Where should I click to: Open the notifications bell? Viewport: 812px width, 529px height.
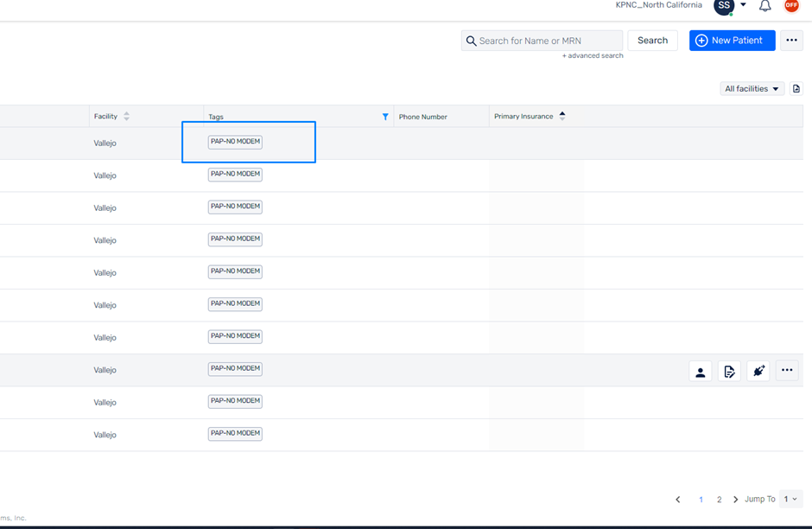tap(764, 6)
